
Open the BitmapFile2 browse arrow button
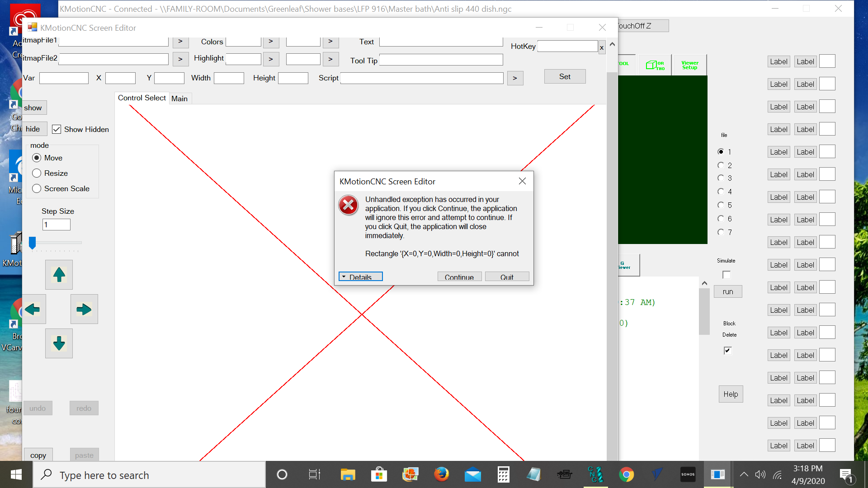pos(180,59)
